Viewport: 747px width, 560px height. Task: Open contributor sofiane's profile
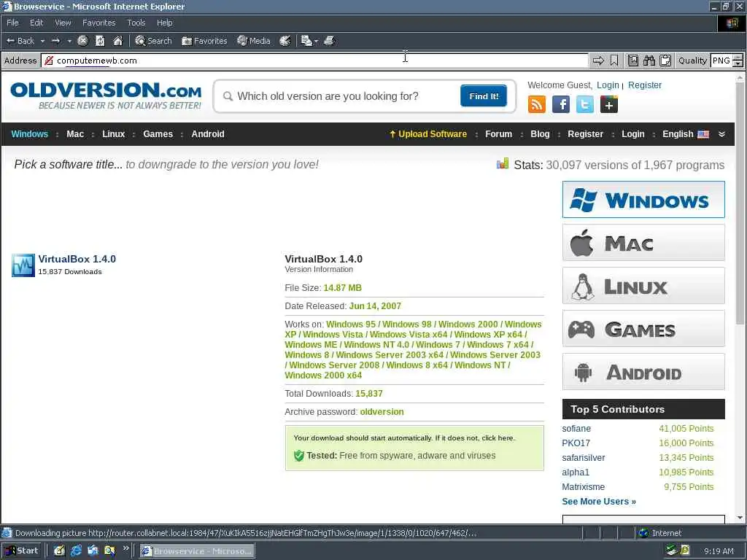click(576, 429)
